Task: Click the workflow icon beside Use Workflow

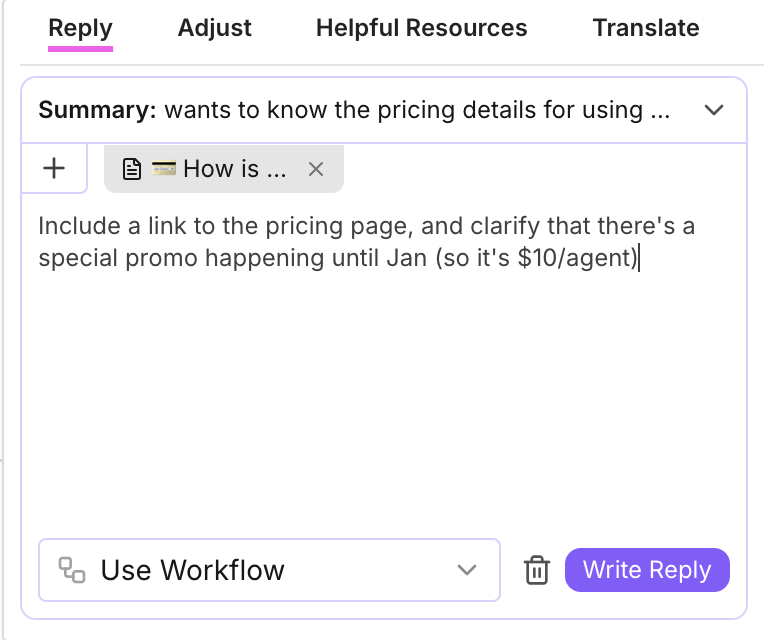Action: 72,571
